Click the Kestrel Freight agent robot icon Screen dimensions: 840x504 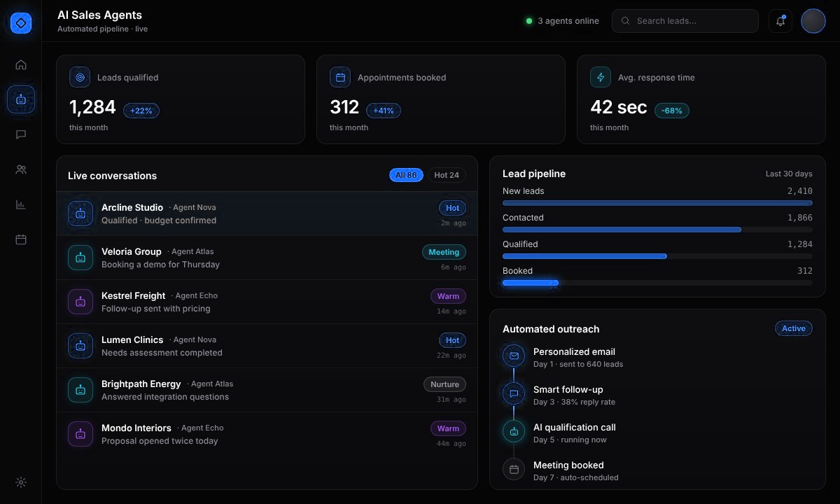click(80, 302)
